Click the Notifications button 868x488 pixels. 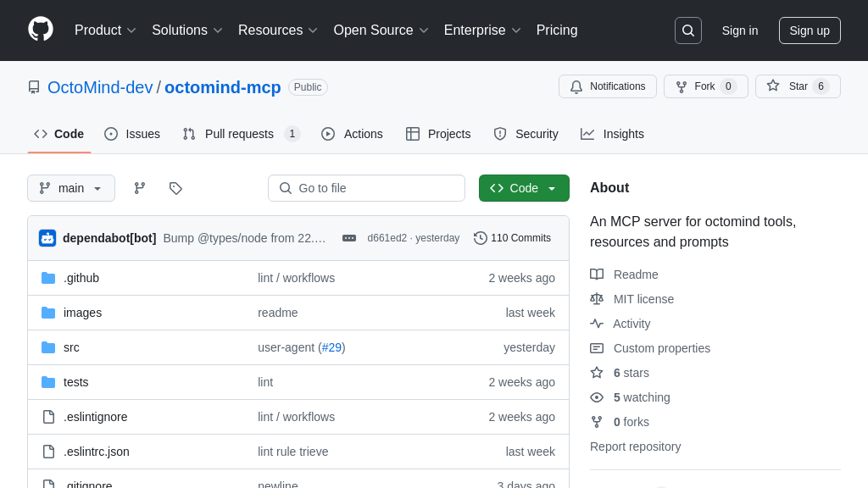click(608, 86)
